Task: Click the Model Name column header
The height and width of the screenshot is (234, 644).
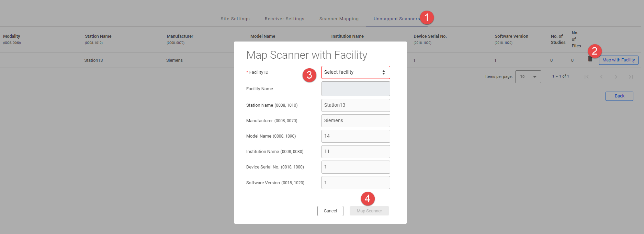Action: tap(263, 36)
